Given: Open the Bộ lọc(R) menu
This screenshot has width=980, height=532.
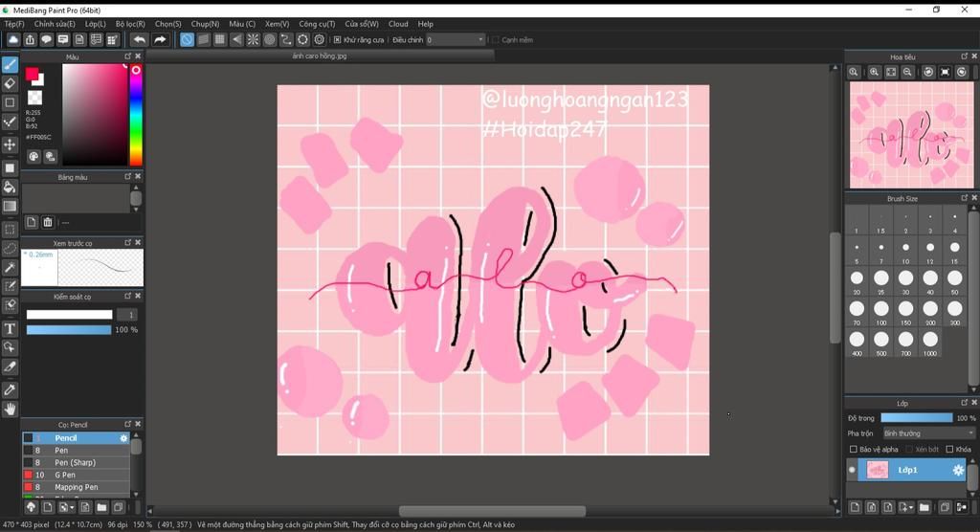Looking at the screenshot, I should [x=130, y=24].
